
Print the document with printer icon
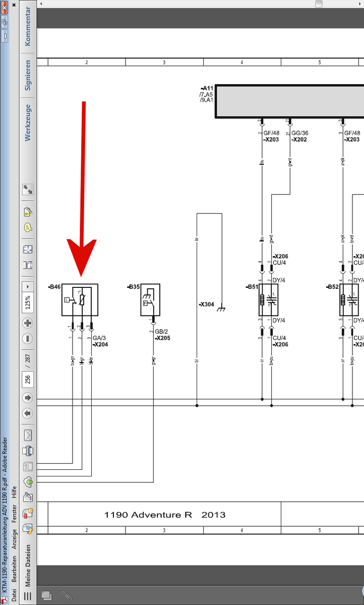coord(28,450)
